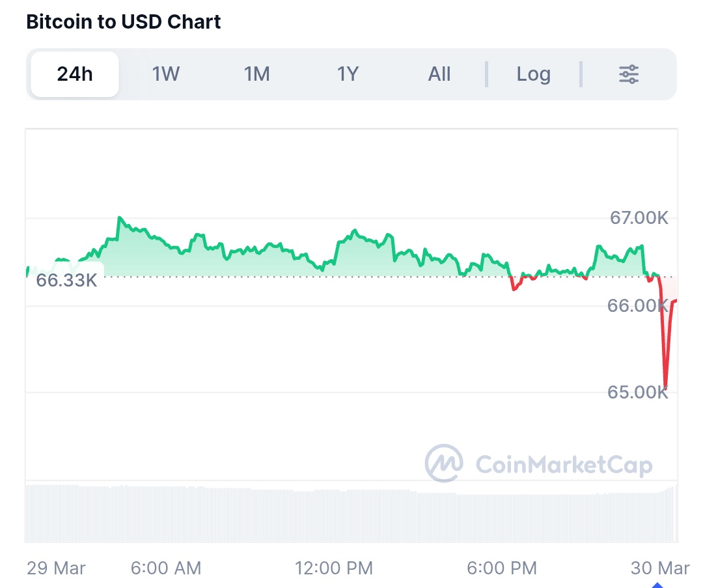Click the 12:00 PM time axis label
The height and width of the screenshot is (588, 703).
tap(334, 568)
